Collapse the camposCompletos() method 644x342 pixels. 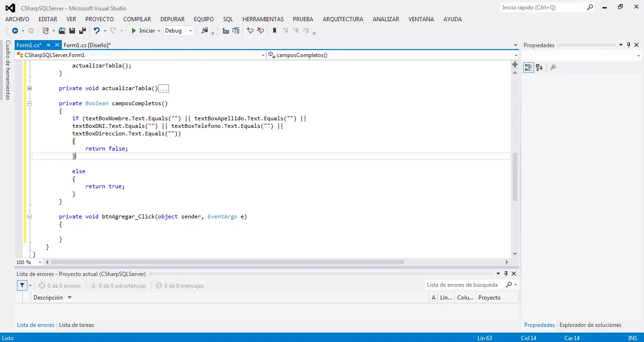point(29,103)
